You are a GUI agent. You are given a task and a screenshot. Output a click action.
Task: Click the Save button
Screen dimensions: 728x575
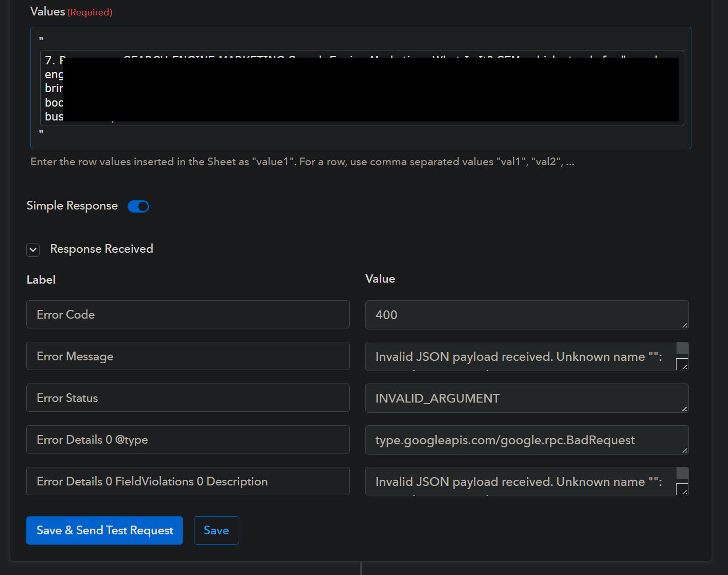[216, 530]
